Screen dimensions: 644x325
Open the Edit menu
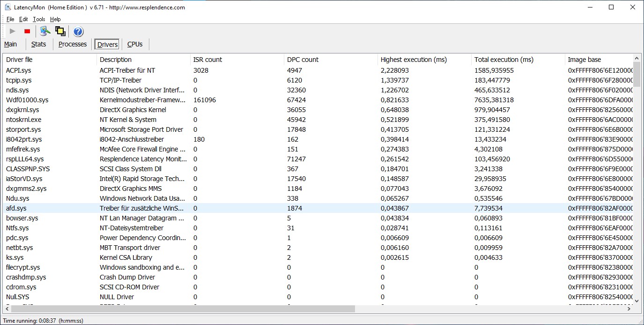coord(23,19)
